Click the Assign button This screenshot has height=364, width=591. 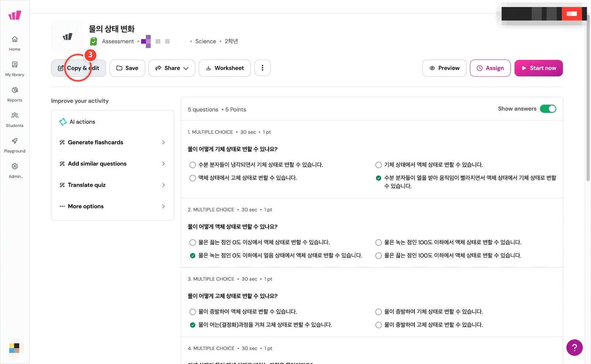click(x=490, y=68)
